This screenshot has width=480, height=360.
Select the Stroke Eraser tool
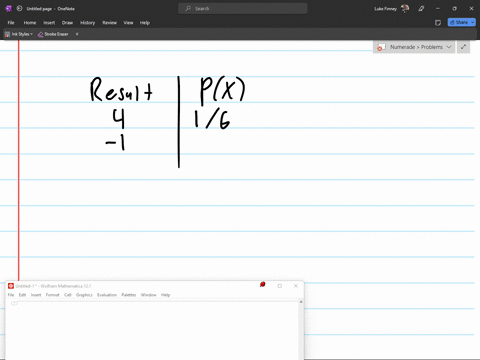tap(53, 34)
